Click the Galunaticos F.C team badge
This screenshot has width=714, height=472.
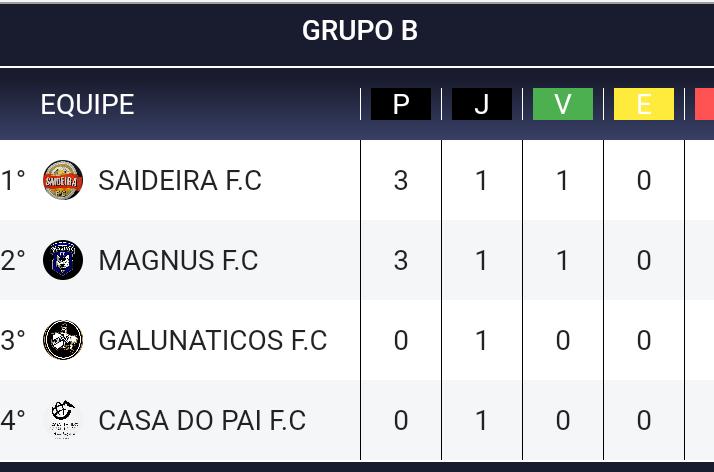pyautogui.click(x=63, y=340)
